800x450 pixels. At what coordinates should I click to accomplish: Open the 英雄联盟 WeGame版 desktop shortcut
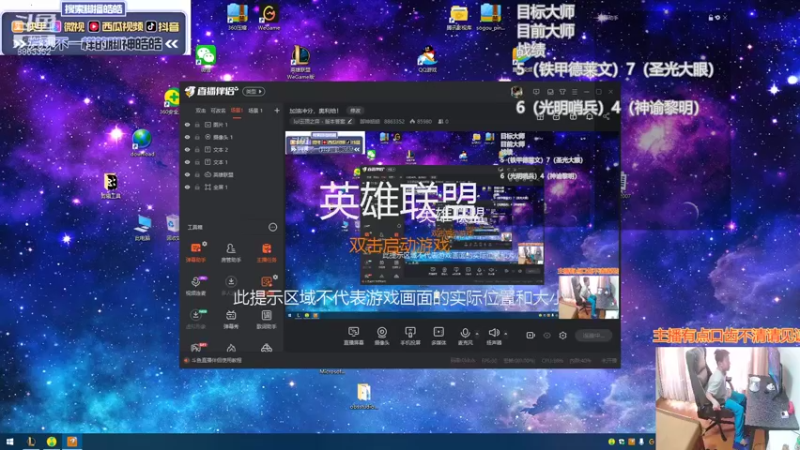pyautogui.click(x=301, y=62)
